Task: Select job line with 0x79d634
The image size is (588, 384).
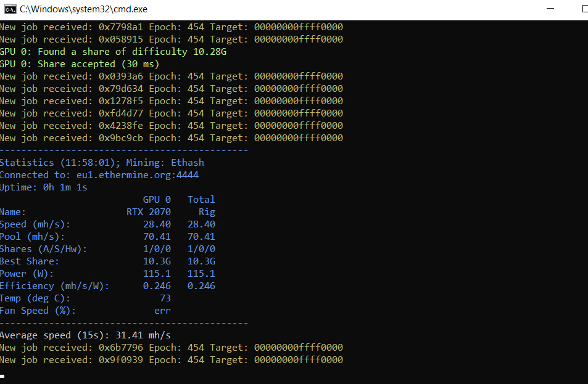Action: coord(172,89)
